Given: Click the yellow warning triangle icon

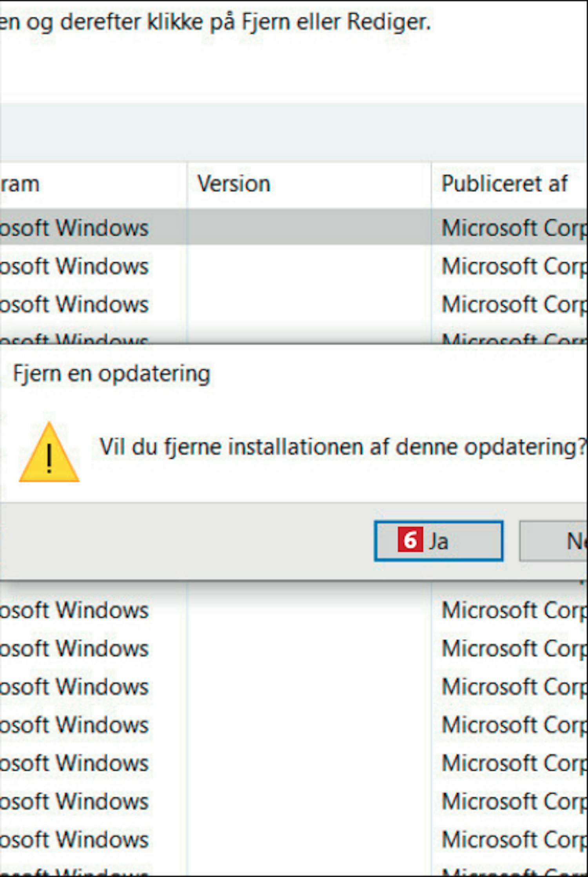Looking at the screenshot, I should tap(49, 452).
